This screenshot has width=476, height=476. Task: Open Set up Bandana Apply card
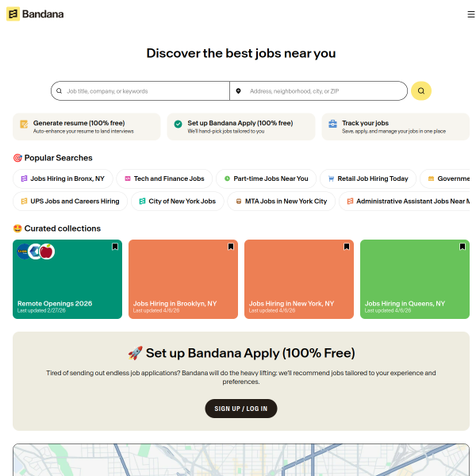[241, 127]
